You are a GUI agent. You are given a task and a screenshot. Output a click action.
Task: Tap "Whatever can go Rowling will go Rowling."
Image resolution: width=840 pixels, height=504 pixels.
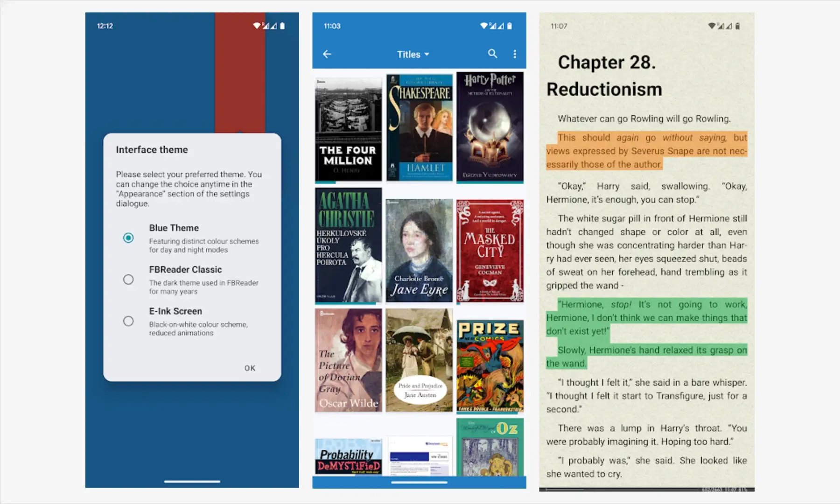(x=644, y=119)
